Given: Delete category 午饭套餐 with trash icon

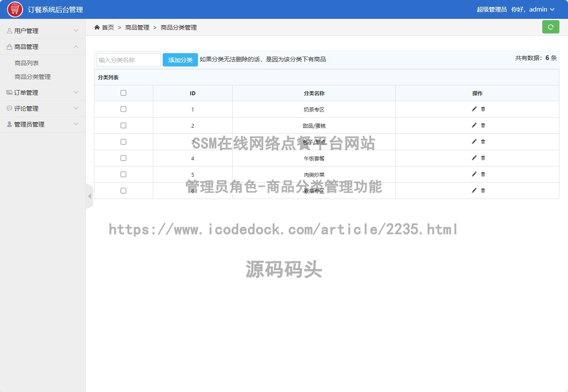Looking at the screenshot, I should point(483,158).
